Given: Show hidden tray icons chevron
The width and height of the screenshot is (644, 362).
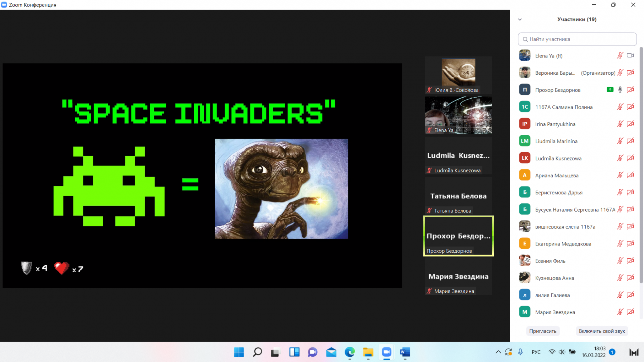Looking at the screenshot, I should [x=498, y=352].
